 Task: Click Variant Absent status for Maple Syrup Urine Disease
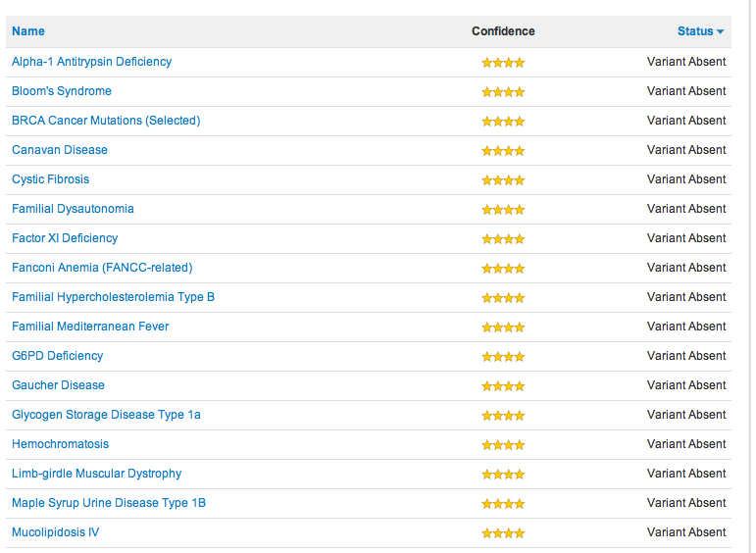click(686, 503)
